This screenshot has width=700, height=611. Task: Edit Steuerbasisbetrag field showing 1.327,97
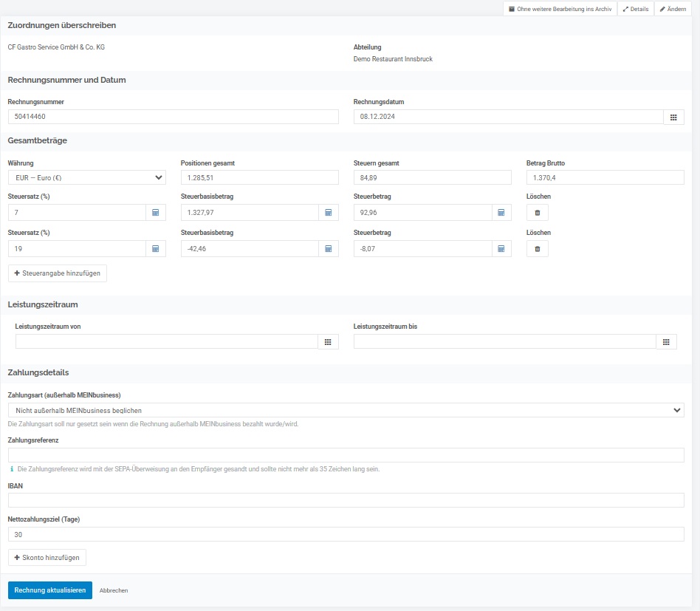pyautogui.click(x=250, y=213)
